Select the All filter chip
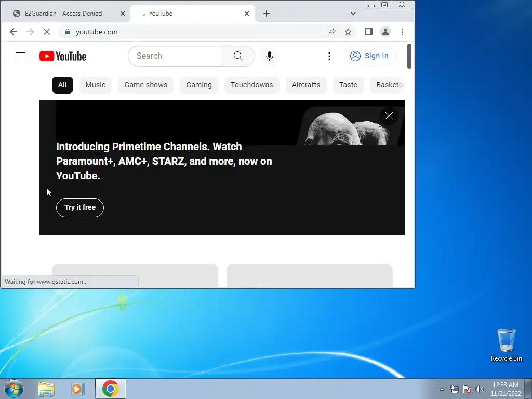This screenshot has height=399, width=532. click(x=62, y=85)
